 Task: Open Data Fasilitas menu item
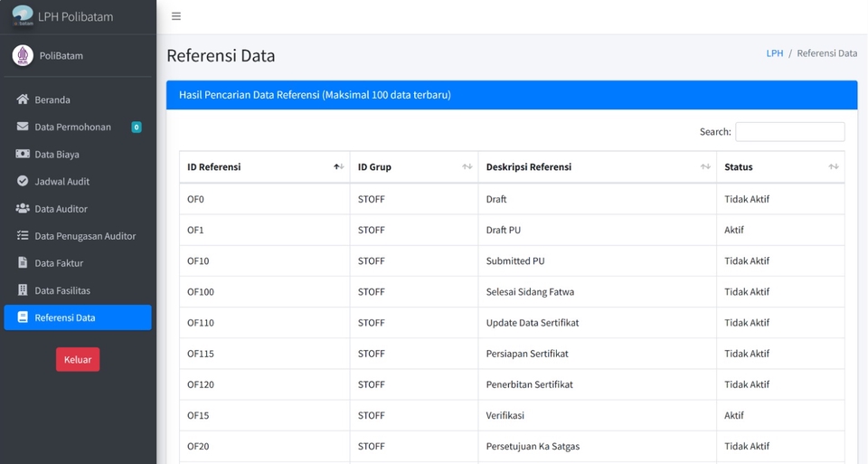point(78,290)
